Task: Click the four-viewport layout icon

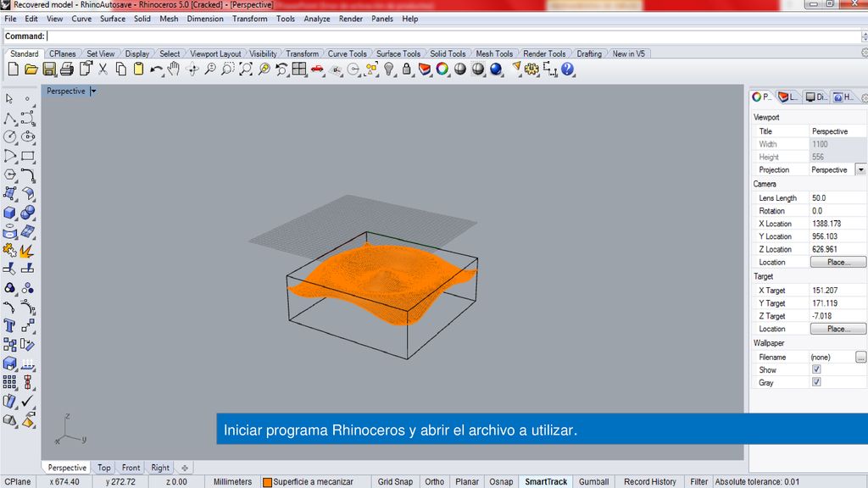Action: pyautogui.click(x=299, y=69)
